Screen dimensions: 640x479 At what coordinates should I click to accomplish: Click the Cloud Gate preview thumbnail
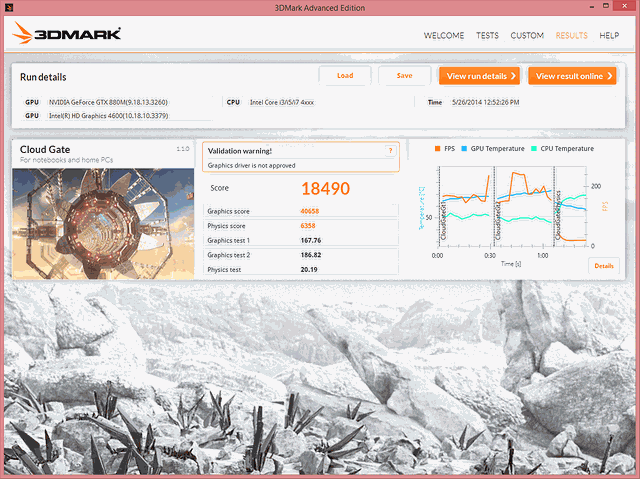click(x=103, y=224)
